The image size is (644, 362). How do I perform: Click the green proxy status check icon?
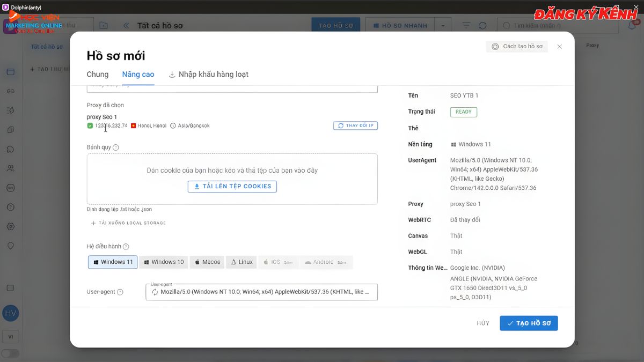90,125
